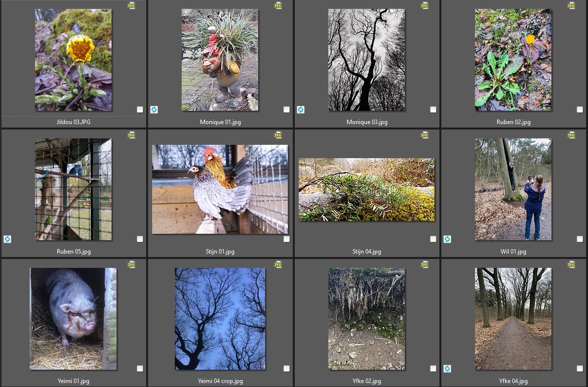The height and width of the screenshot is (387, 588).
Task: Open the forest path thumbnail Yfke 04.jpg
Action: [x=513, y=319]
